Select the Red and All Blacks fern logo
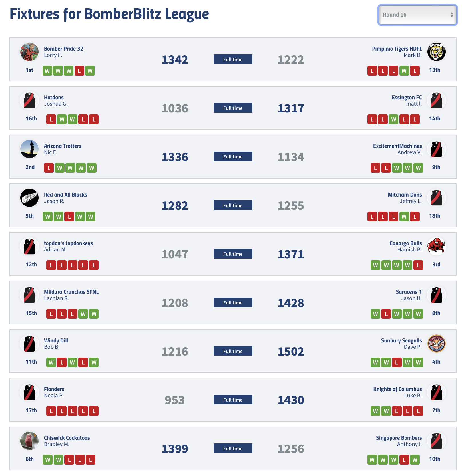The height and width of the screenshot is (476, 462). coord(29,198)
